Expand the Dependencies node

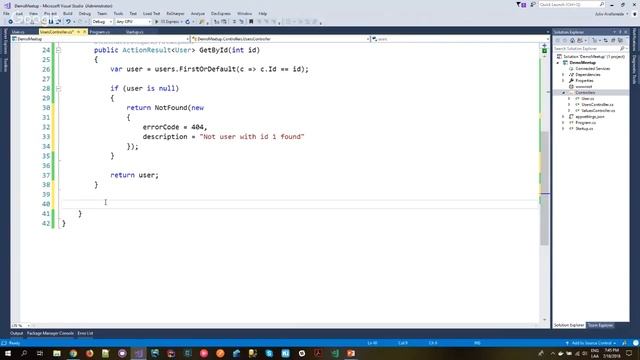(563, 75)
